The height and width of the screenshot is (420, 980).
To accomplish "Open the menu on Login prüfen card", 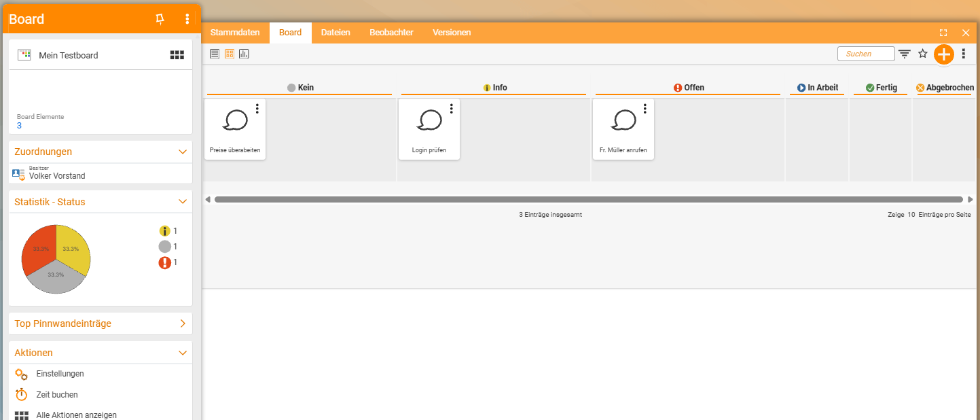I will coord(452,109).
